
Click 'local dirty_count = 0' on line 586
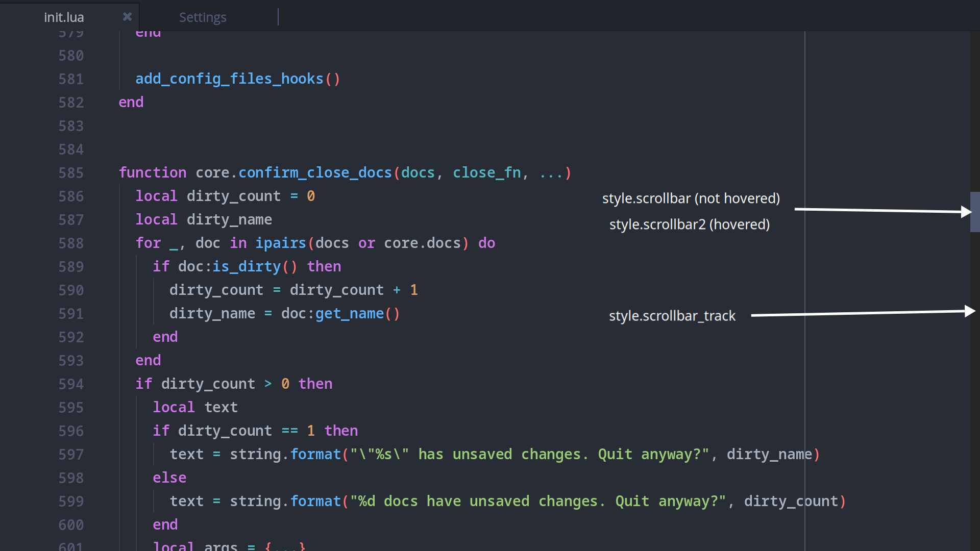tap(225, 196)
